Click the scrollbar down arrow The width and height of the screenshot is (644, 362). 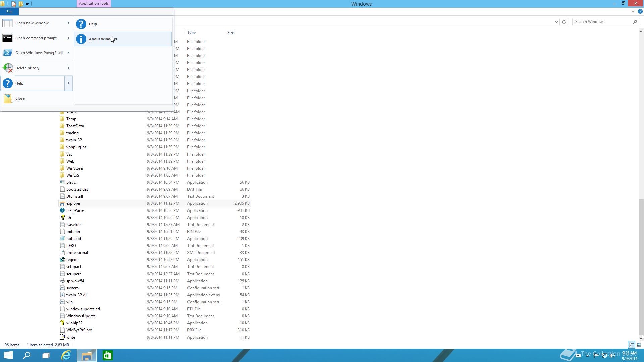[641, 338]
